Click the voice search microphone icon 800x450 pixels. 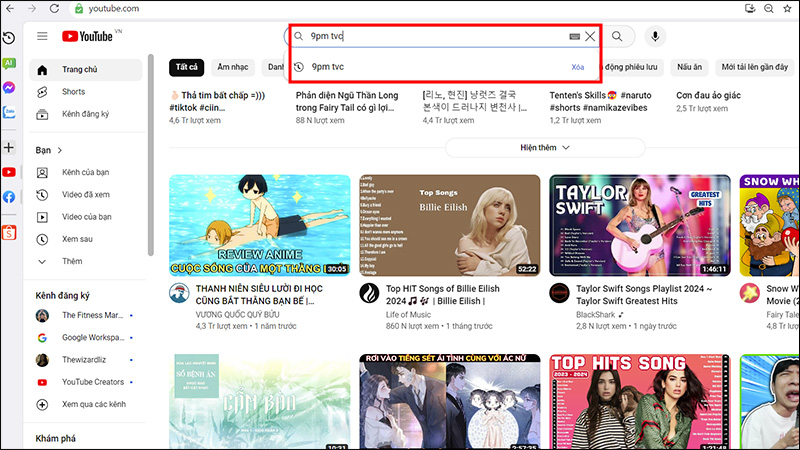click(x=656, y=37)
